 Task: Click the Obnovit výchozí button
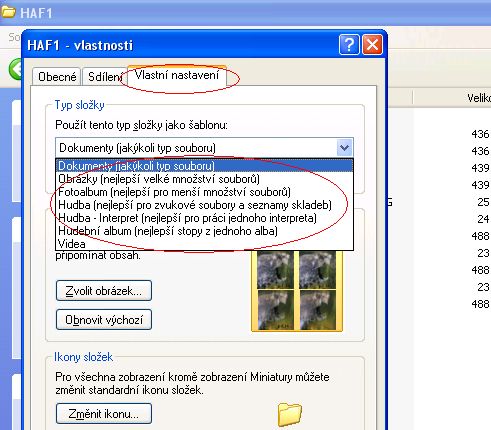point(104,320)
